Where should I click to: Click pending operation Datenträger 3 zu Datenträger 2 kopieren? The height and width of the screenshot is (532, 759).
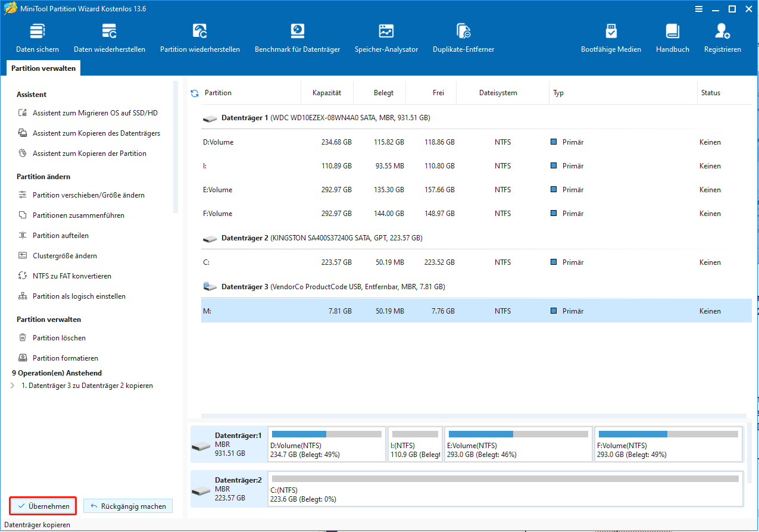[87, 386]
